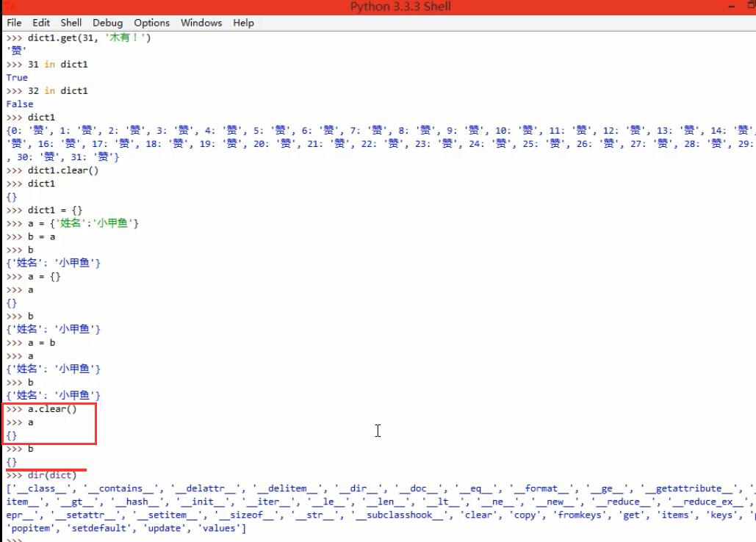Viewport: 756px width, 542px height.
Task: Open the Shell menu
Action: coord(71,23)
